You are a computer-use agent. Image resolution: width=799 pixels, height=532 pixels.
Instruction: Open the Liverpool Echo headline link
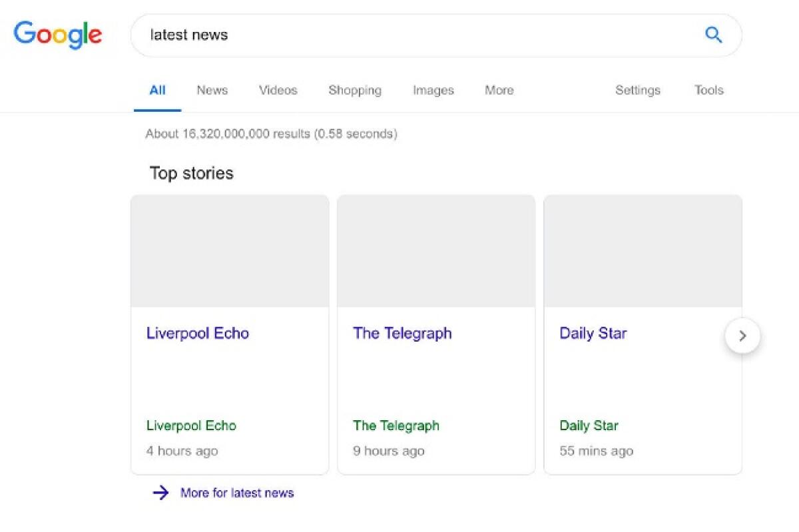click(197, 334)
